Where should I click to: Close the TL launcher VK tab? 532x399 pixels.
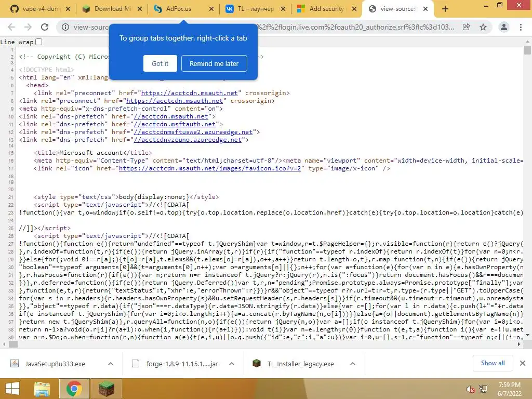pyautogui.click(x=283, y=9)
